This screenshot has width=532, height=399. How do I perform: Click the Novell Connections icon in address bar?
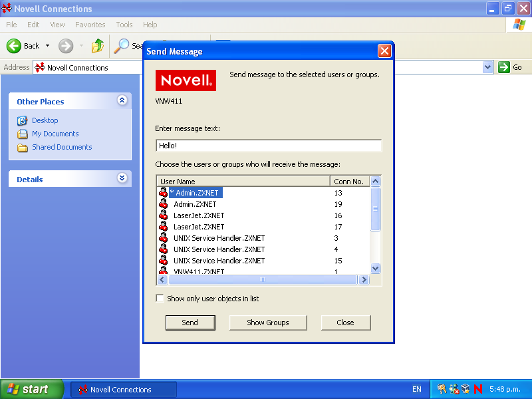(x=40, y=67)
